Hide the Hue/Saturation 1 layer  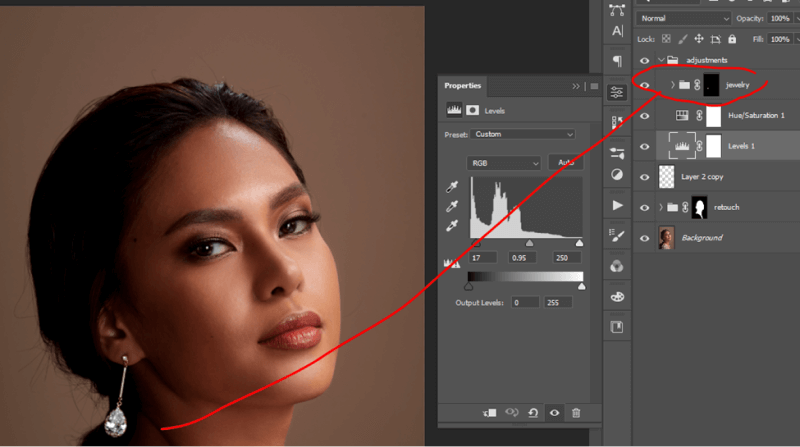(x=645, y=116)
